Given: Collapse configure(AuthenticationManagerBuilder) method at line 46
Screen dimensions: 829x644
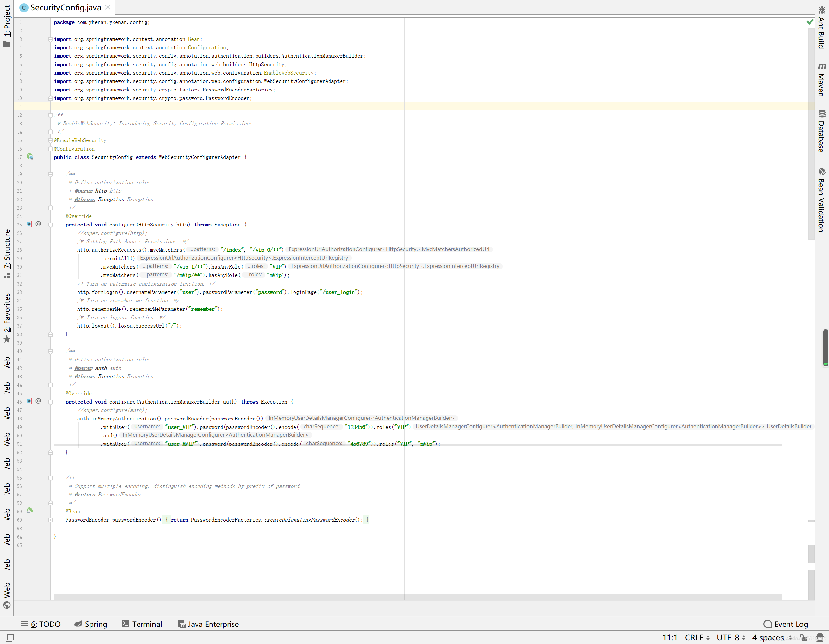Looking at the screenshot, I should pos(51,402).
